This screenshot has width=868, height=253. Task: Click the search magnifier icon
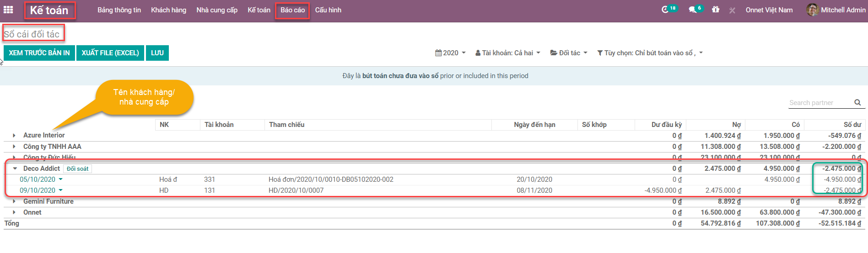coord(857,103)
